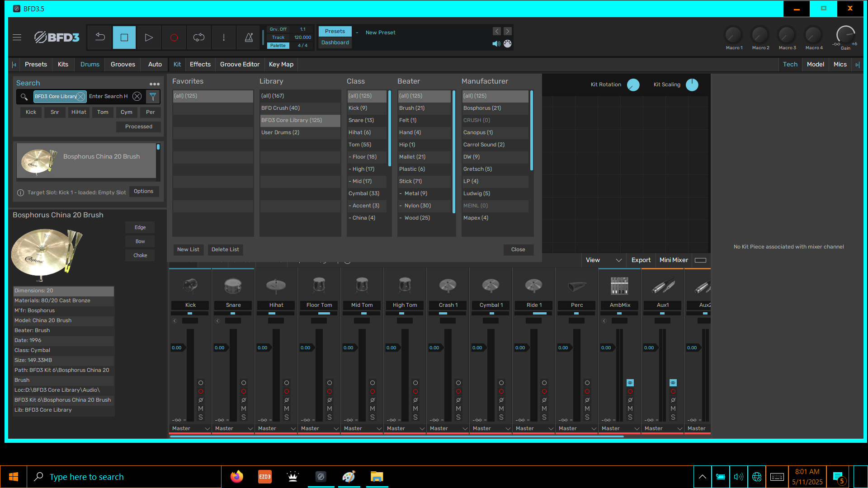The image size is (868, 488).
Task: Go to next preset arrow
Action: [508, 31]
